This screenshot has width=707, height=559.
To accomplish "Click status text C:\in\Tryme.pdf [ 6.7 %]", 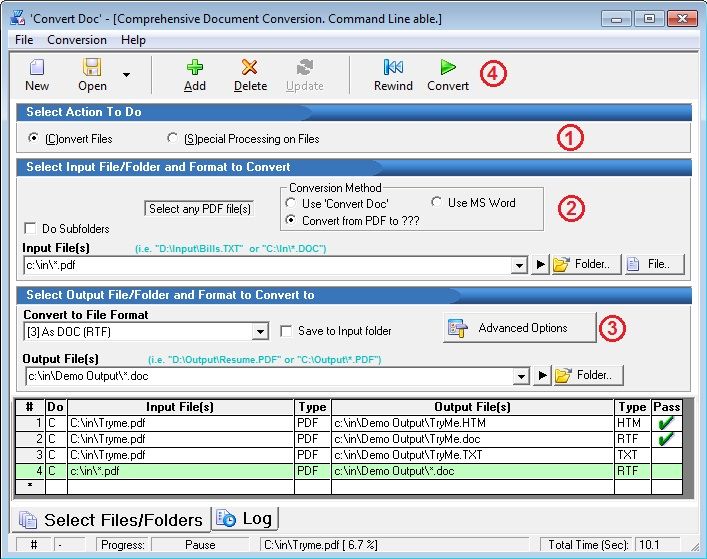I will click(x=321, y=545).
